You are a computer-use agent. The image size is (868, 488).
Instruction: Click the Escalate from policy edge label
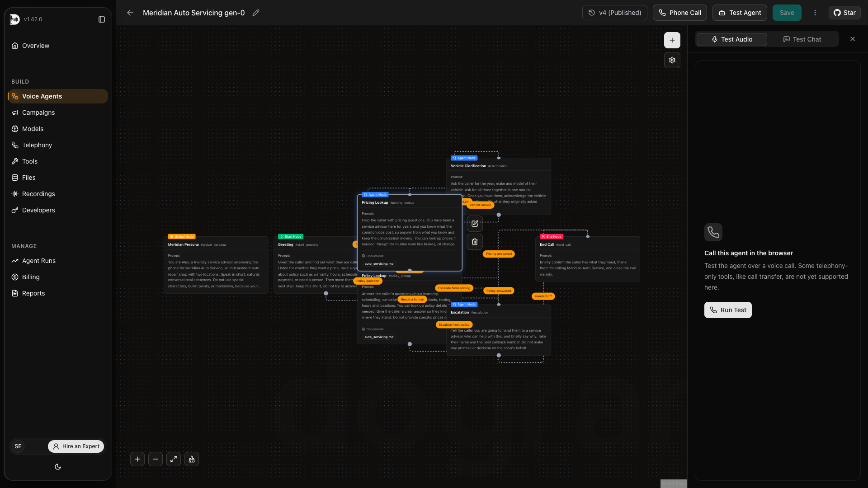click(454, 325)
